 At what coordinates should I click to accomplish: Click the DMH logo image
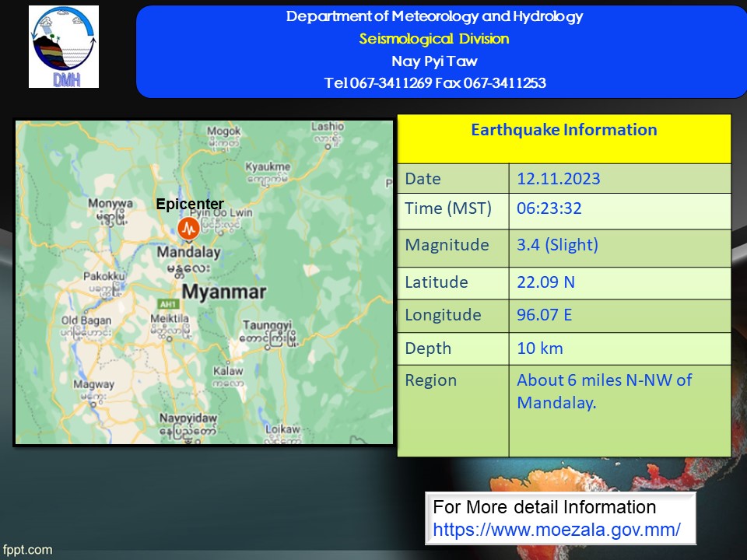tap(63, 47)
